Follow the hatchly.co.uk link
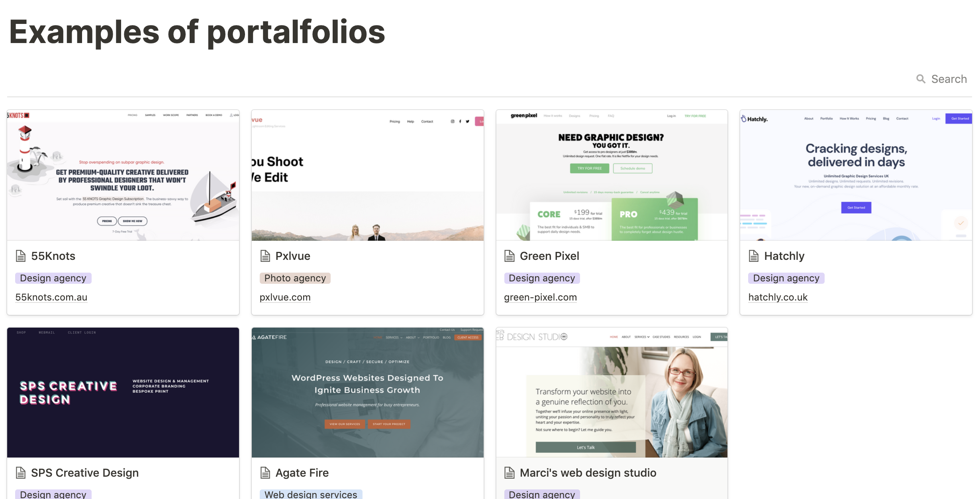The height and width of the screenshot is (499, 980). tap(778, 297)
